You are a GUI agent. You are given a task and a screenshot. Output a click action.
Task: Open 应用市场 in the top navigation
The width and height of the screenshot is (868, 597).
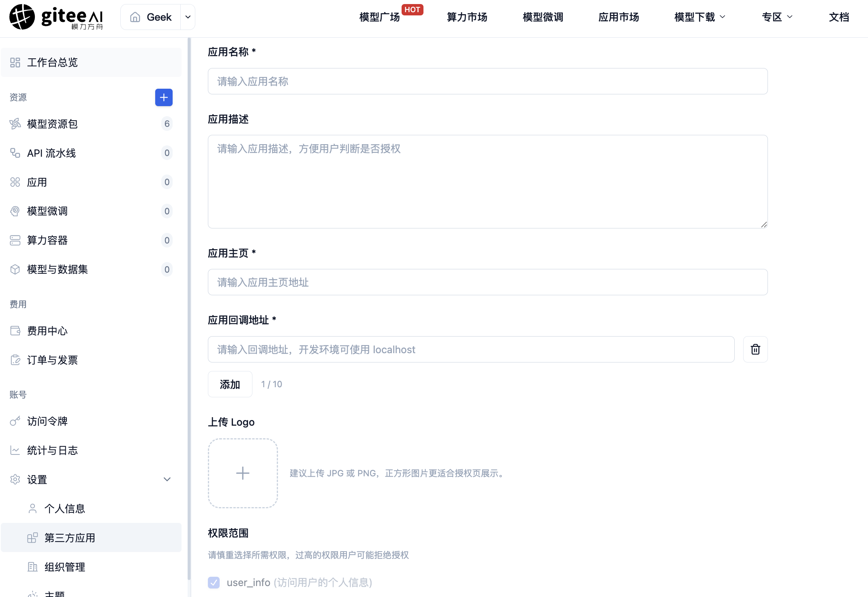click(618, 17)
